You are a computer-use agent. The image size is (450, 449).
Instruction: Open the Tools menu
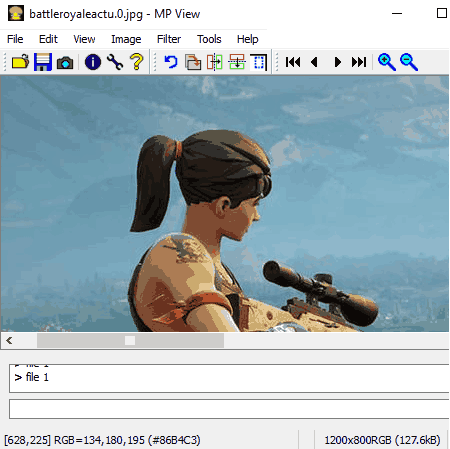point(209,39)
